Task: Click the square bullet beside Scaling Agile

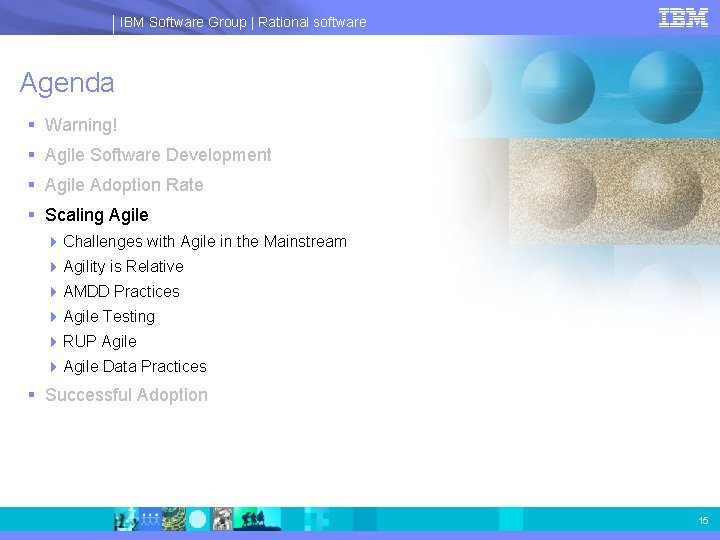Action: click(x=31, y=214)
